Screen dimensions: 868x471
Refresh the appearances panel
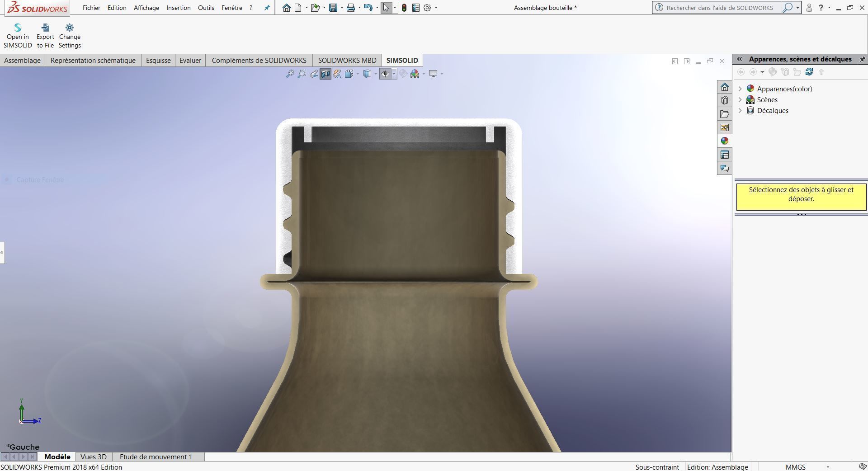click(809, 72)
